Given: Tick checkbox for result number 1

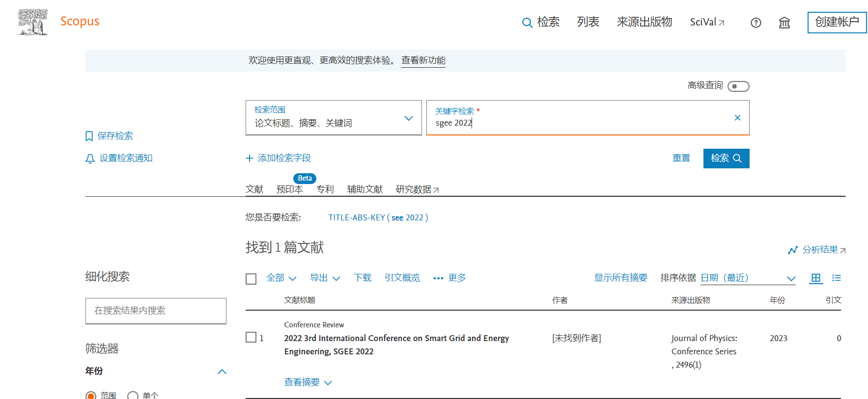Looking at the screenshot, I should [x=251, y=338].
